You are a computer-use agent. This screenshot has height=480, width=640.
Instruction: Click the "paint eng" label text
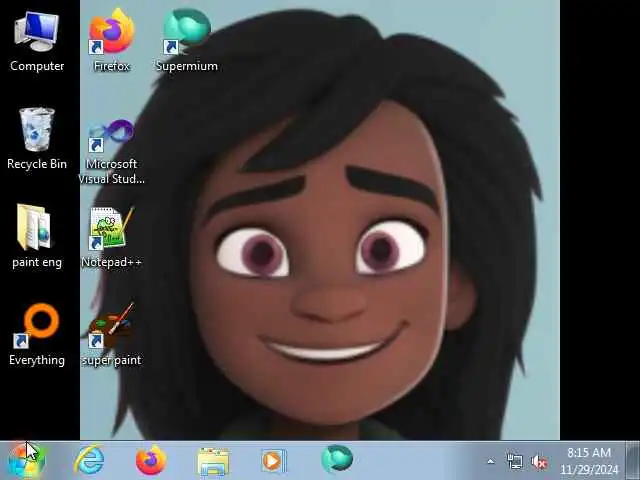37,262
